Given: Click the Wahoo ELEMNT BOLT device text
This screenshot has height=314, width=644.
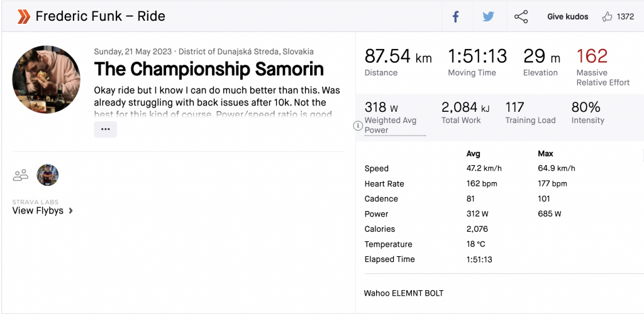Looking at the screenshot, I should pyautogui.click(x=404, y=293).
